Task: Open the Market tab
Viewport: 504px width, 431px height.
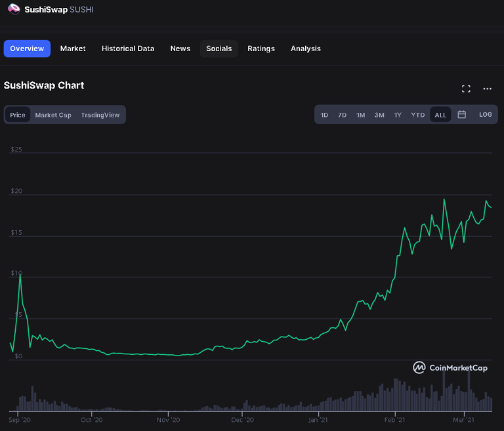Action: tap(73, 49)
